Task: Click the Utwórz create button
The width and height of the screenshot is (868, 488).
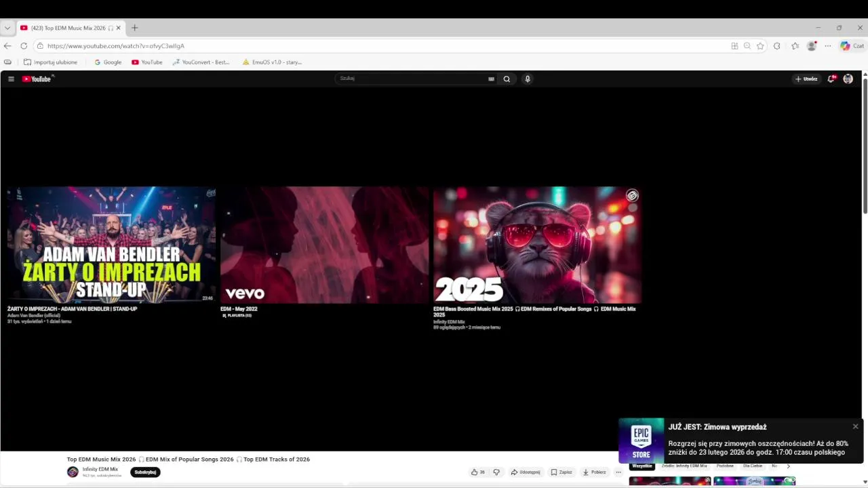Action: [x=806, y=79]
